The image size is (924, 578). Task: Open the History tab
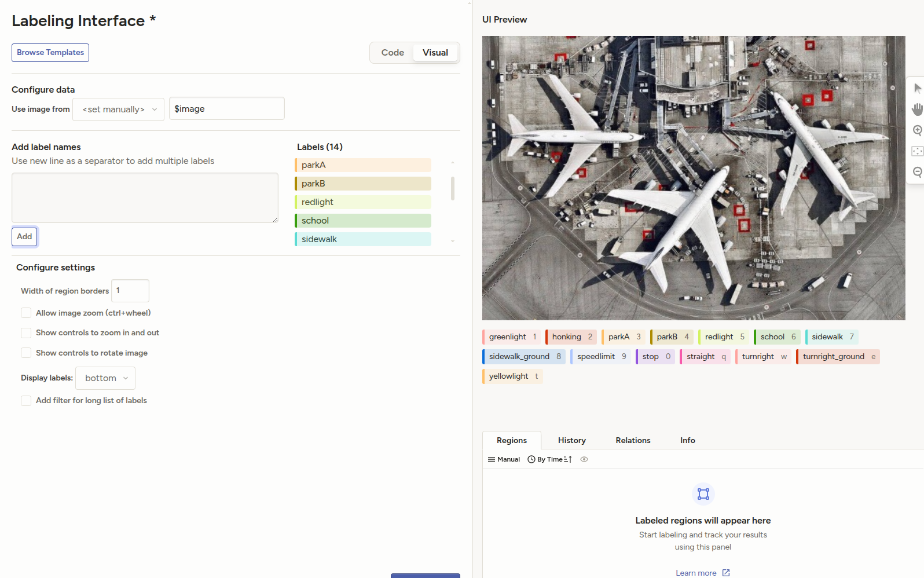[571, 440]
